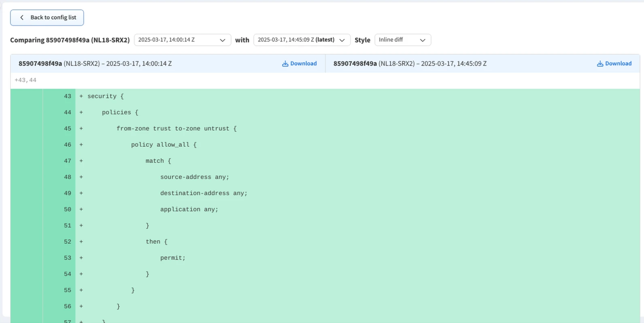Click the 'source-address any;' line
644x323 pixels.
[194, 177]
